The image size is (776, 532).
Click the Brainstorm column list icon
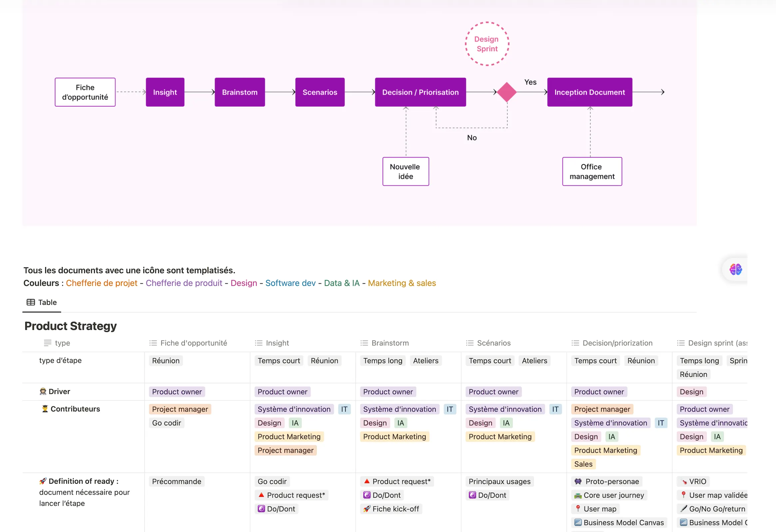coord(364,343)
